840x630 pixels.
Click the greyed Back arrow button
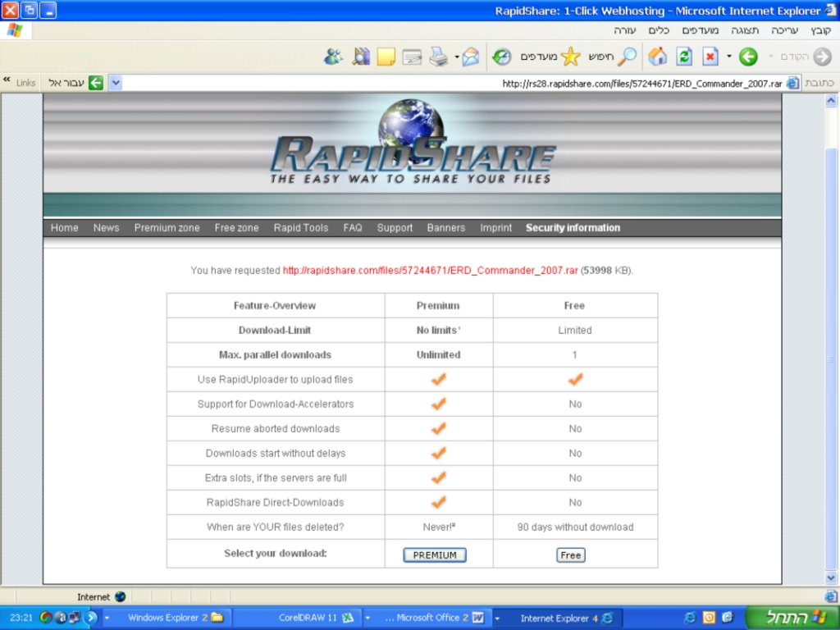(x=822, y=57)
